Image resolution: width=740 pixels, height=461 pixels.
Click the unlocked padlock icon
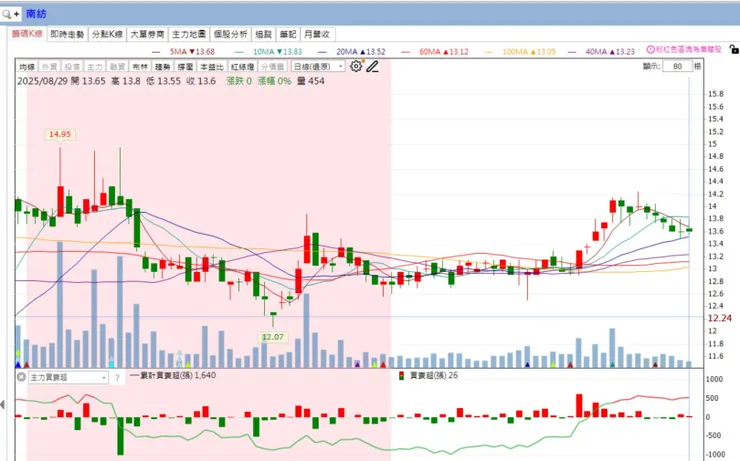(734, 49)
